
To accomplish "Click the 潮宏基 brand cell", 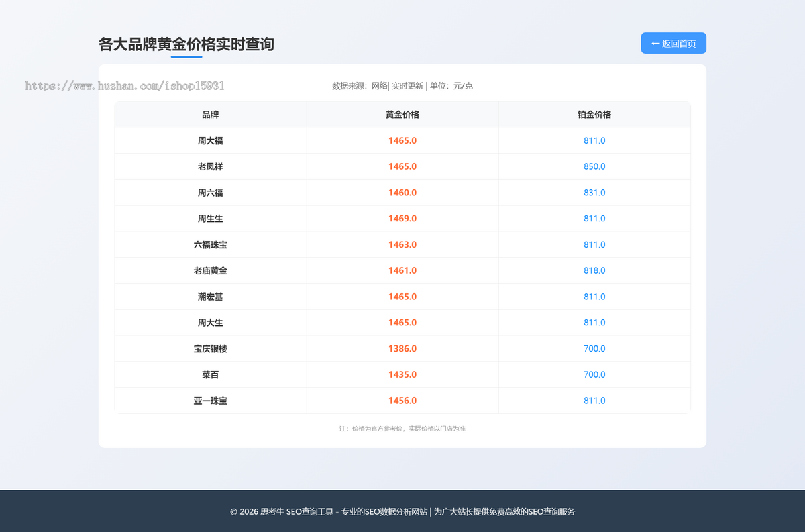I will 211,297.
